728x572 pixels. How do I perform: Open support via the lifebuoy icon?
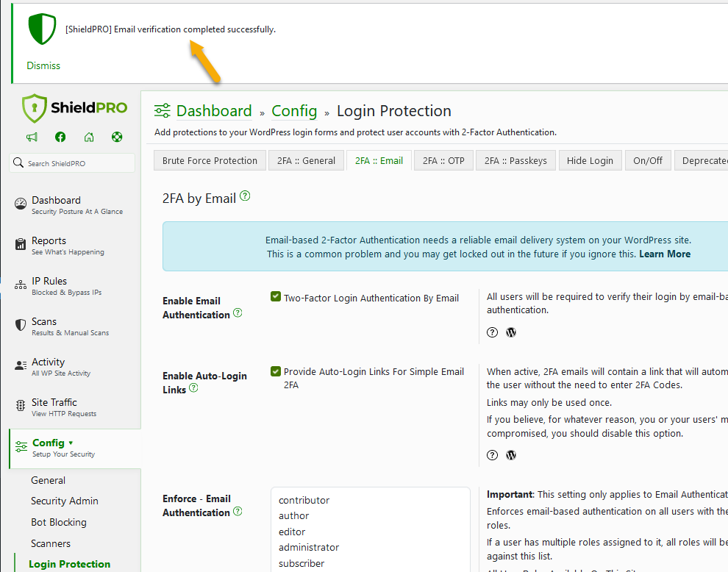point(117,137)
